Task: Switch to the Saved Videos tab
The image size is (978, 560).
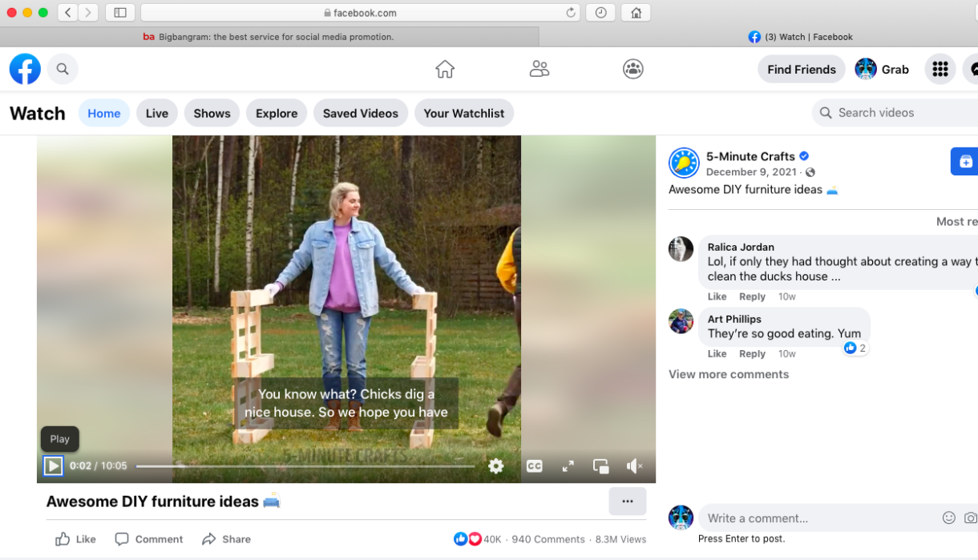Action: [360, 113]
